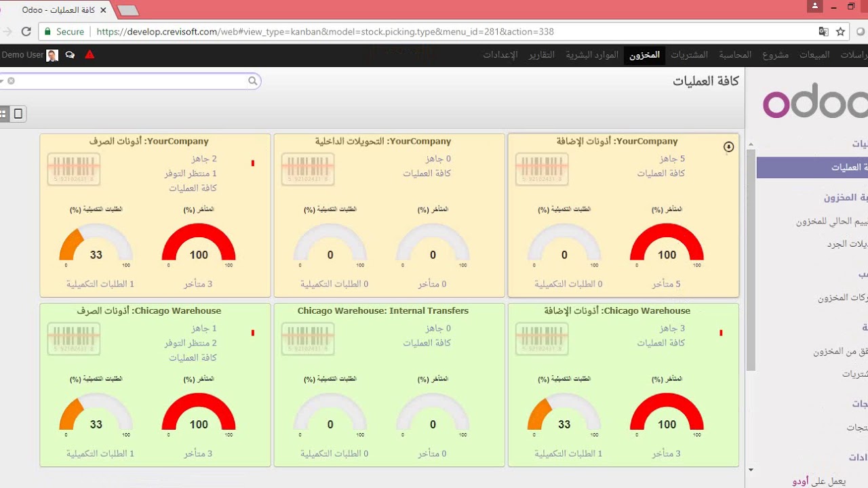Click the 33% backorders gauge on Chicago أذونات الإضافة

(x=564, y=412)
